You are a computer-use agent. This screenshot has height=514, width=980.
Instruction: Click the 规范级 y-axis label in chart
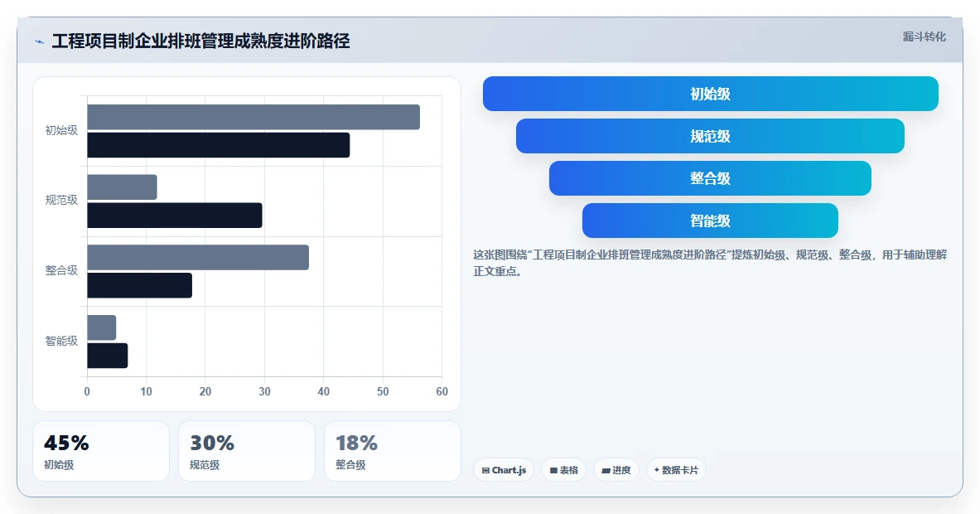61,200
